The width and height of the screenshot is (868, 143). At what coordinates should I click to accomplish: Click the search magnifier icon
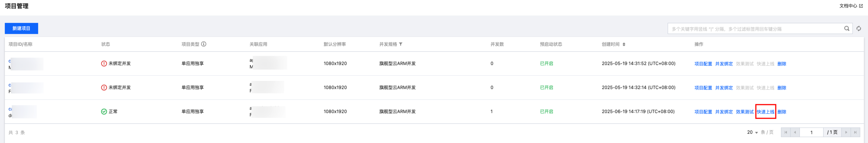tap(847, 28)
